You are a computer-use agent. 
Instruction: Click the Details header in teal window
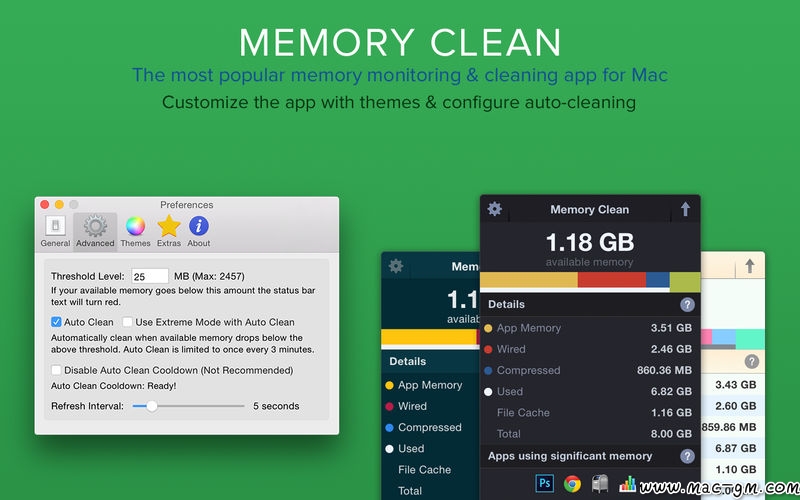[407, 362]
